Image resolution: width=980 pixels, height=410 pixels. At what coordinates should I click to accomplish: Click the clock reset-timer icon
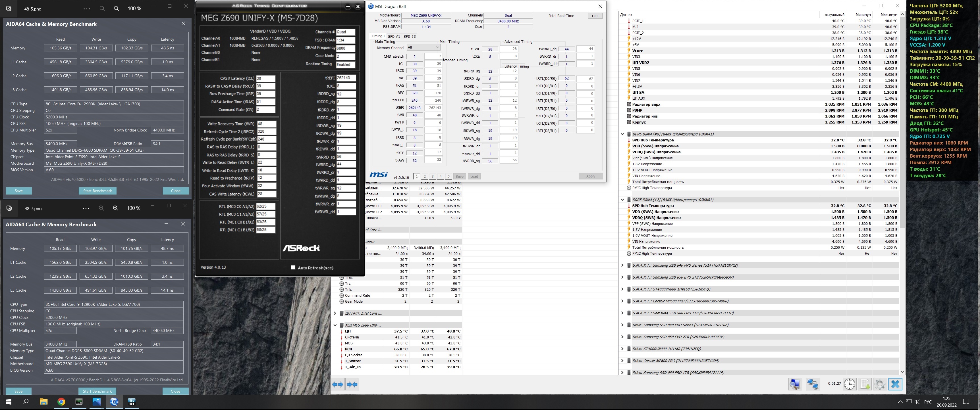coord(849,384)
